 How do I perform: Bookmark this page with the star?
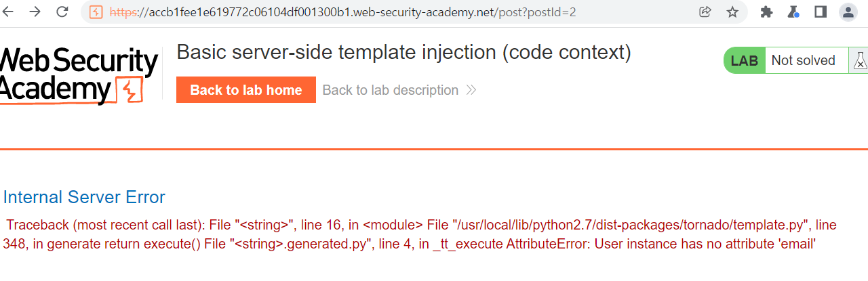tap(732, 12)
